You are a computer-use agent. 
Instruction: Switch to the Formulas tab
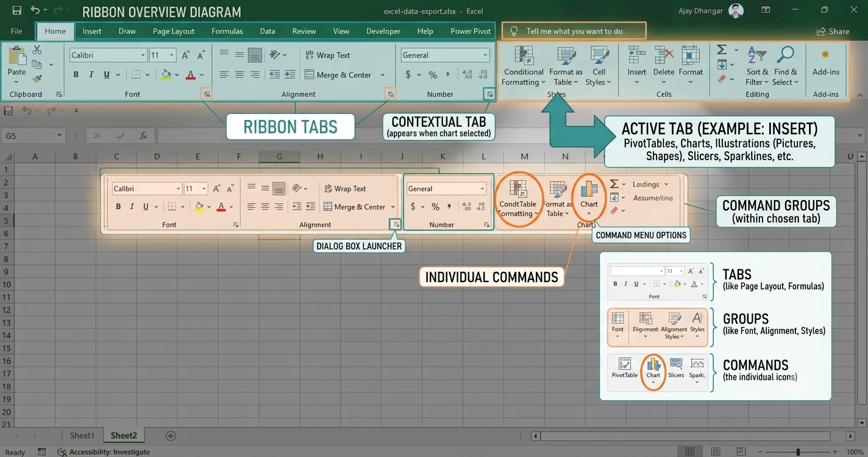227,31
